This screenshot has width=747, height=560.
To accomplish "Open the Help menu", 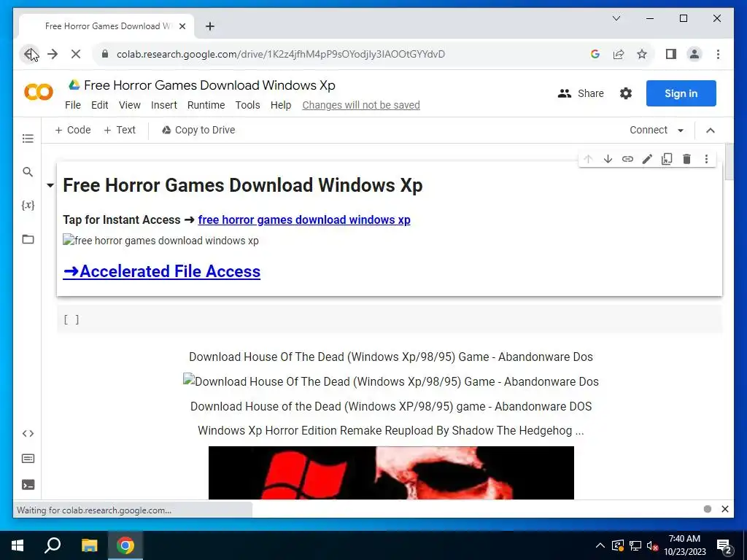I will (281, 105).
